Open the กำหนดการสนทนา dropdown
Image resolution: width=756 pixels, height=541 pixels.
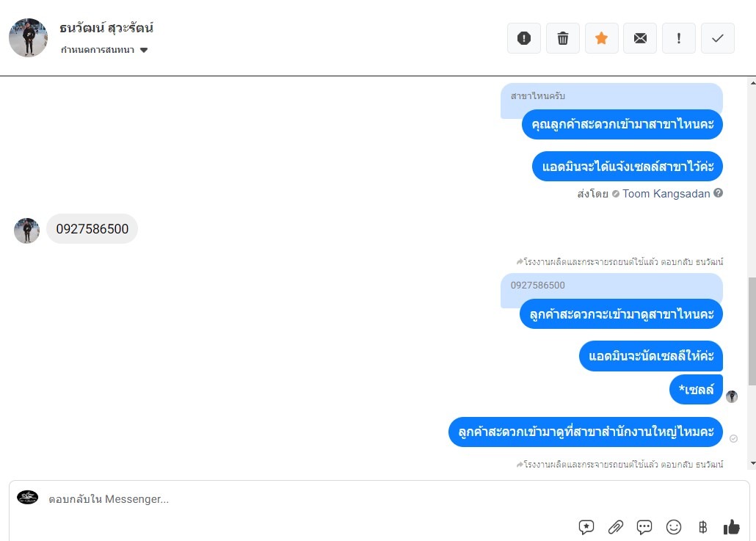[103, 50]
